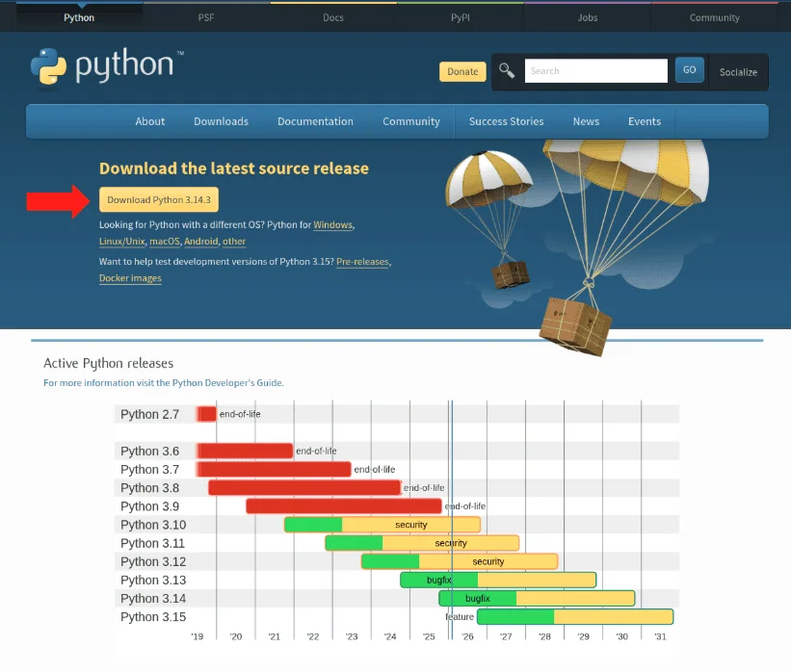Viewport: 791px width, 672px height.
Task: Click inside the Search input field
Action: point(595,70)
